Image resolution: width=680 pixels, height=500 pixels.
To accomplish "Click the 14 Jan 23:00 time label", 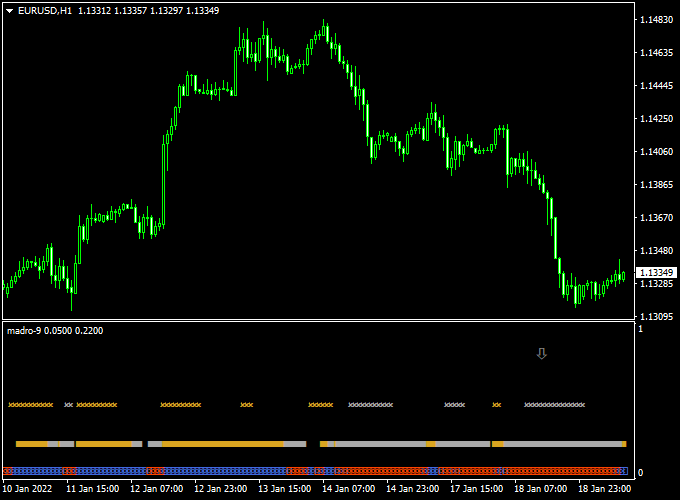I will tap(412, 489).
